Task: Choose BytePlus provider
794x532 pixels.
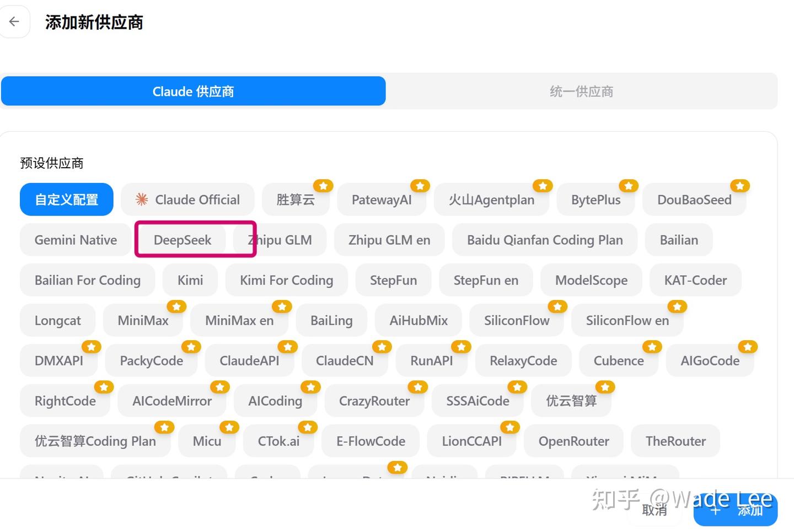Action: [595, 200]
